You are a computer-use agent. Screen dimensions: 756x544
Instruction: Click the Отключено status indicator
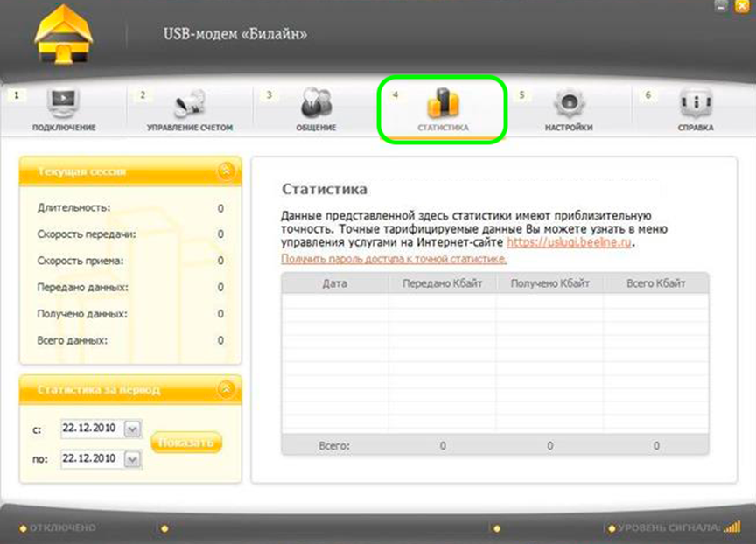[58, 527]
